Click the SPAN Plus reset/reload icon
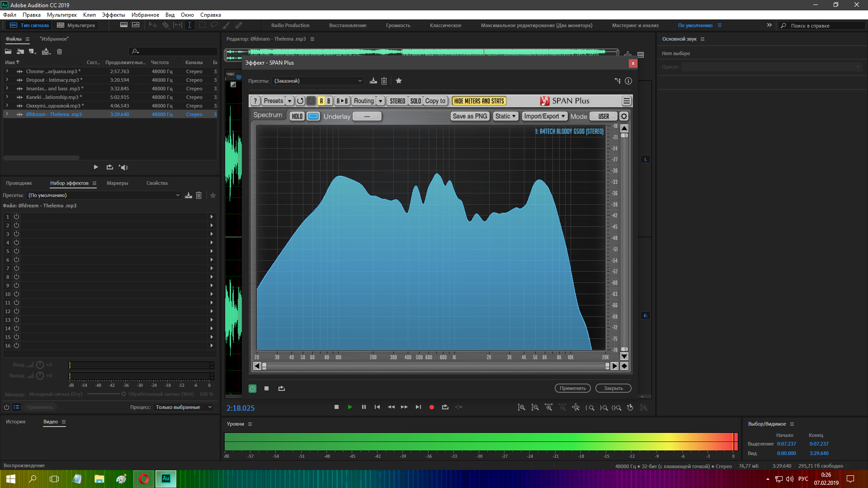The width and height of the screenshot is (868, 488). [300, 101]
